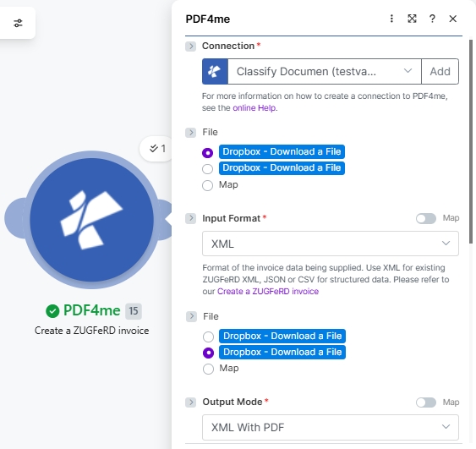476x449 pixels.
Task: Open the online Help link
Action: (254, 108)
